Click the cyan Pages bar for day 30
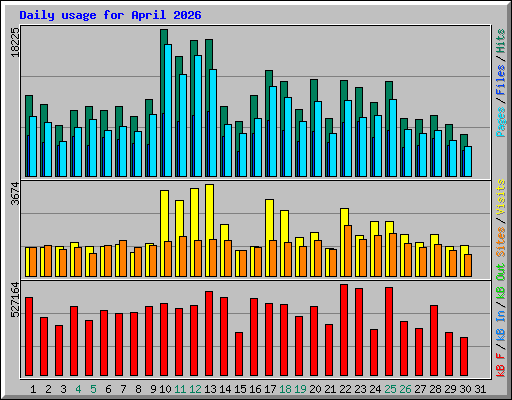 click(x=468, y=161)
